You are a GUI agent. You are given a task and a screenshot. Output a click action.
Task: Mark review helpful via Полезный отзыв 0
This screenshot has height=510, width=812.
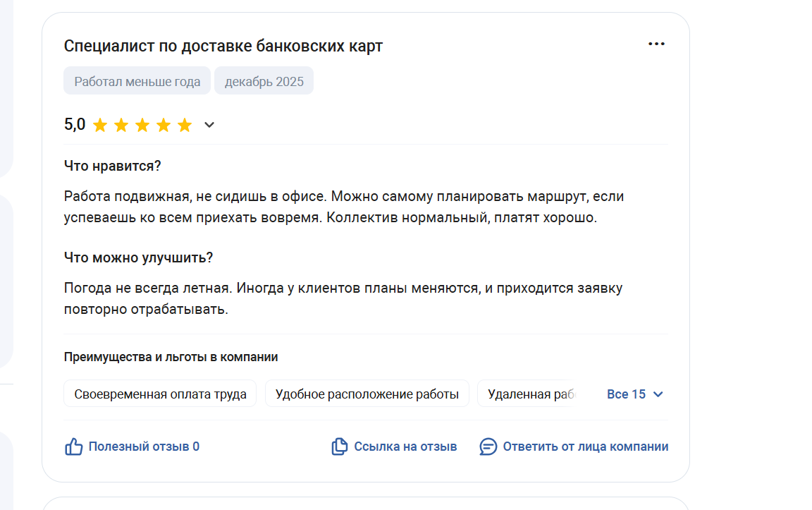point(144,447)
